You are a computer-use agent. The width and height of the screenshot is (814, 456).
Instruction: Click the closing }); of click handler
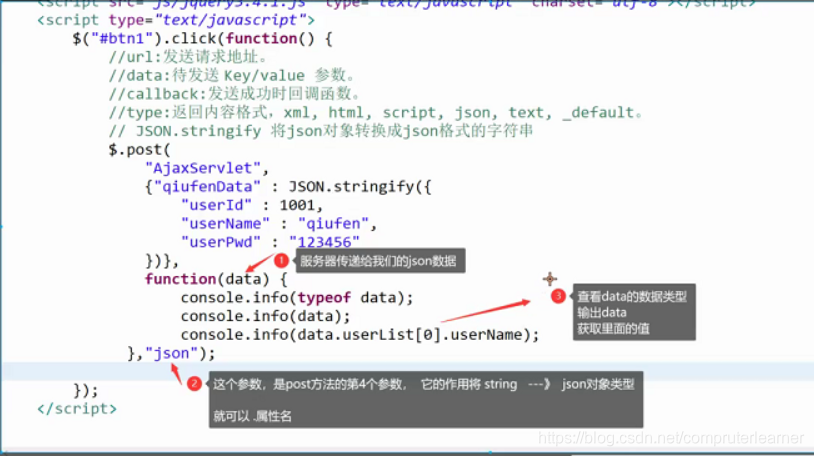[x=86, y=391]
